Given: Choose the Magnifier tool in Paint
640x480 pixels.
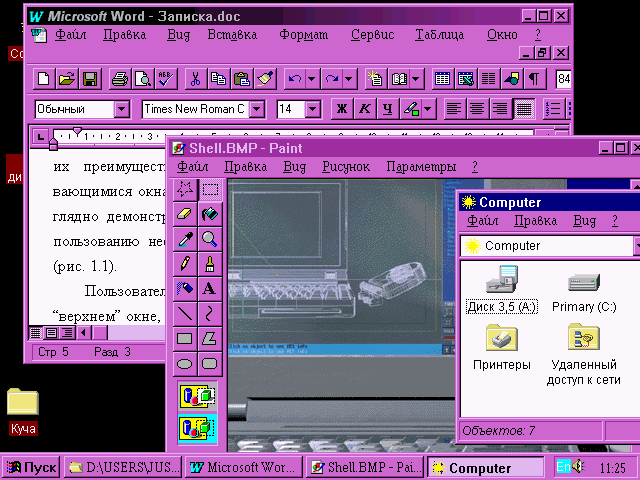Looking at the screenshot, I should tap(210, 238).
